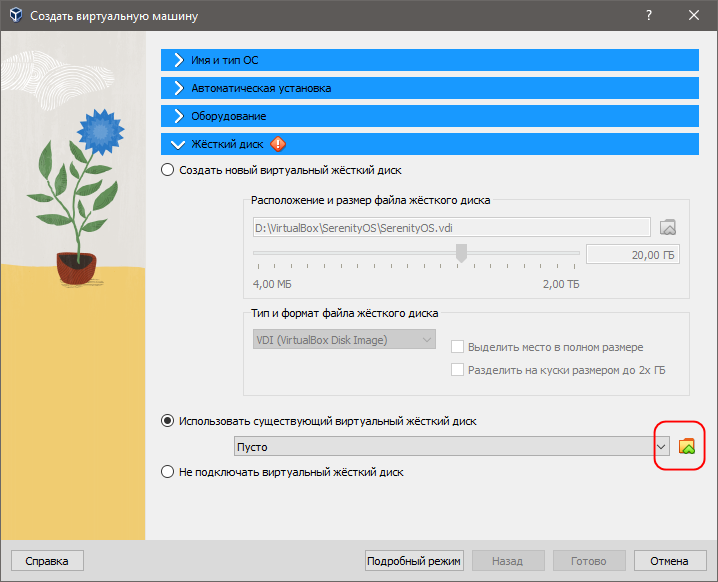Image resolution: width=718 pixels, height=582 pixels.
Task: Expand the Оборудование section
Action: 430,116
